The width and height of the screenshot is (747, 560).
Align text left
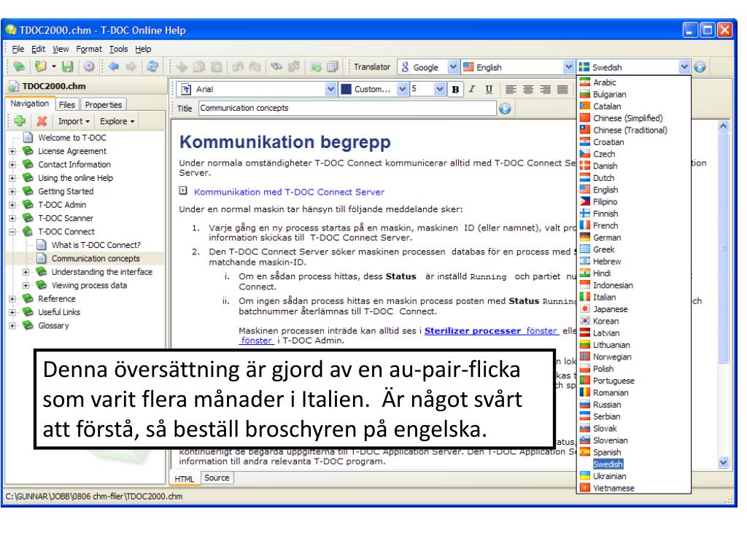pos(511,89)
